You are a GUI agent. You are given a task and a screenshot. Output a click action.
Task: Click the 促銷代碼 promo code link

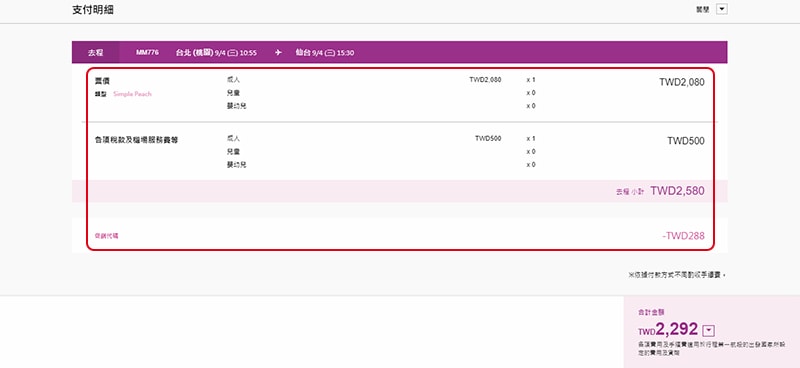click(107, 236)
